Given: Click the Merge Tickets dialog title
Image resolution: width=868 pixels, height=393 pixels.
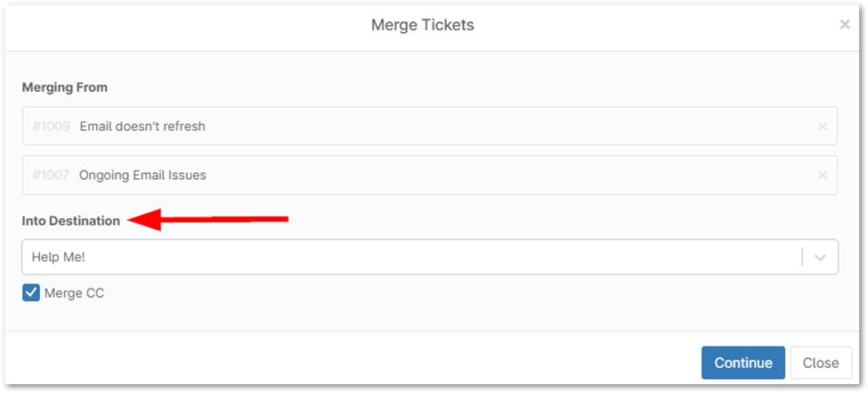Looking at the screenshot, I should 422,25.
